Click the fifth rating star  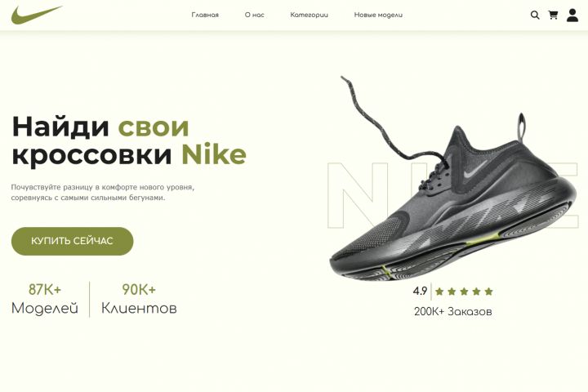(x=488, y=291)
